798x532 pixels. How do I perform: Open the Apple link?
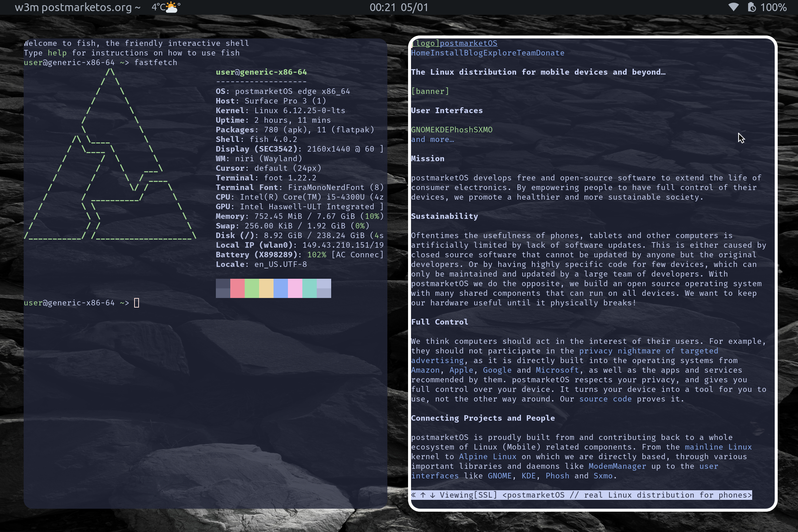pos(461,370)
